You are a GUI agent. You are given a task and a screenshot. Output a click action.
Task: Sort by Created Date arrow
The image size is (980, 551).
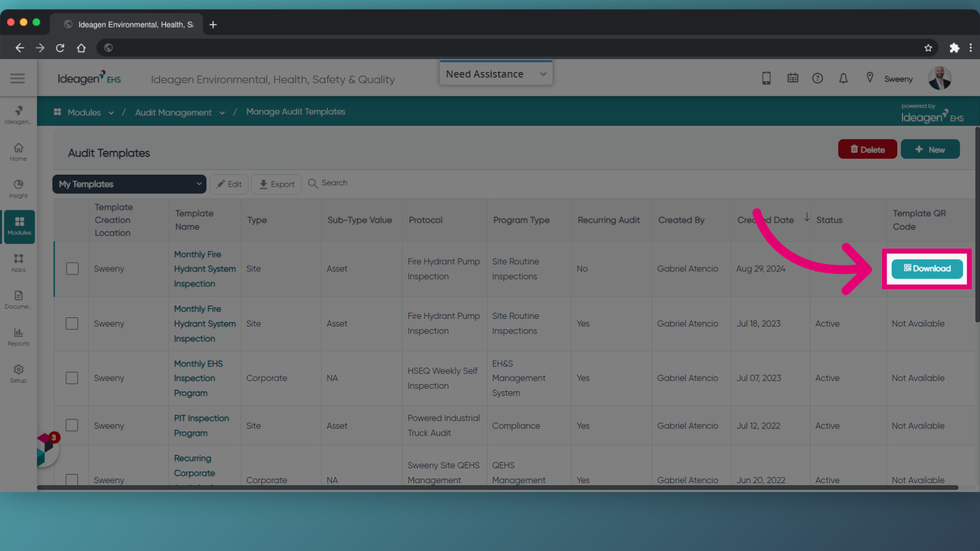click(807, 217)
